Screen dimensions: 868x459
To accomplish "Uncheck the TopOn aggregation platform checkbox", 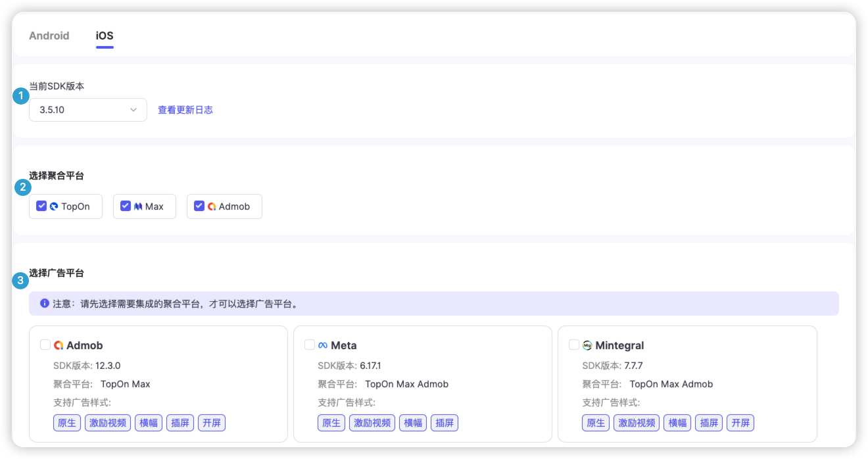I will click(41, 206).
